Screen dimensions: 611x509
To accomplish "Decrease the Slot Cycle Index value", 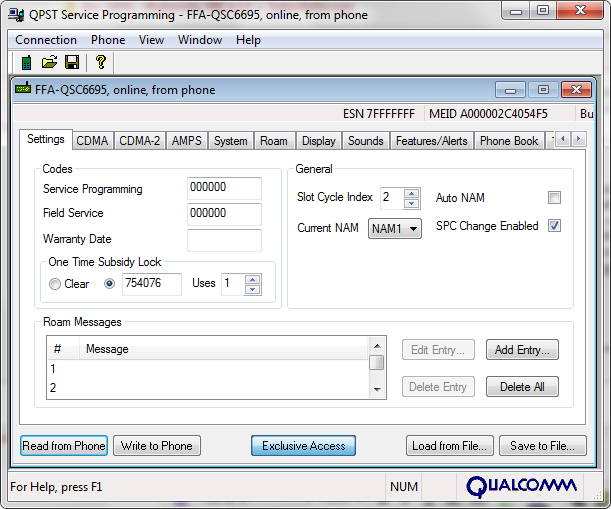I will [x=411, y=203].
